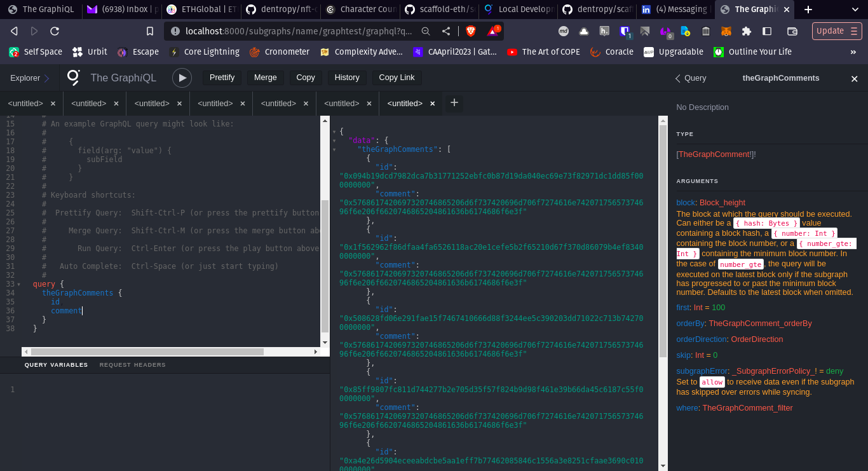Close the active GraphiQL browser tab

click(787, 10)
